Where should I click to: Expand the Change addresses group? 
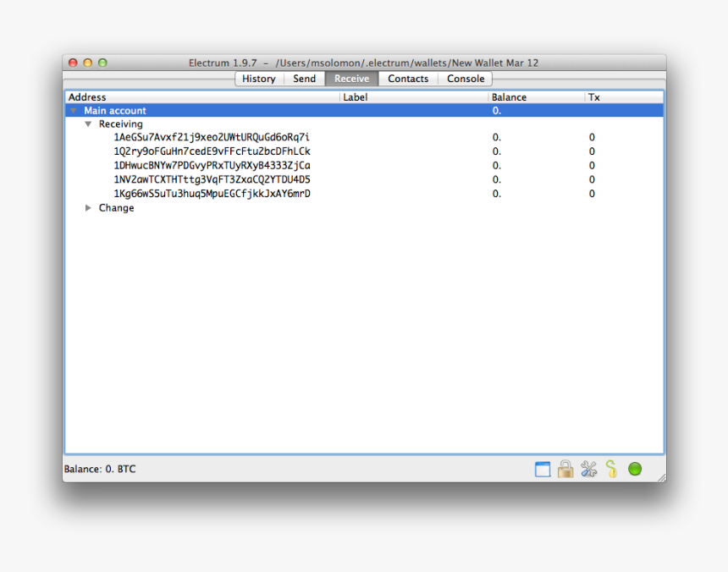(x=88, y=208)
